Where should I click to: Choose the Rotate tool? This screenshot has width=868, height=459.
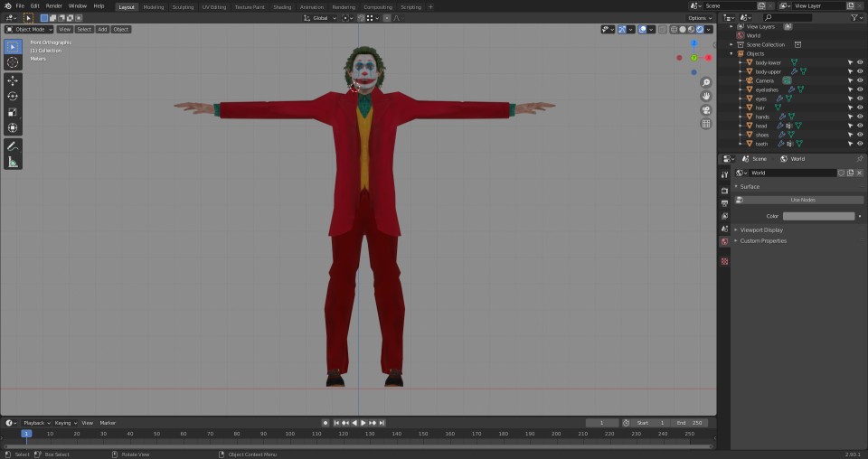(x=13, y=96)
